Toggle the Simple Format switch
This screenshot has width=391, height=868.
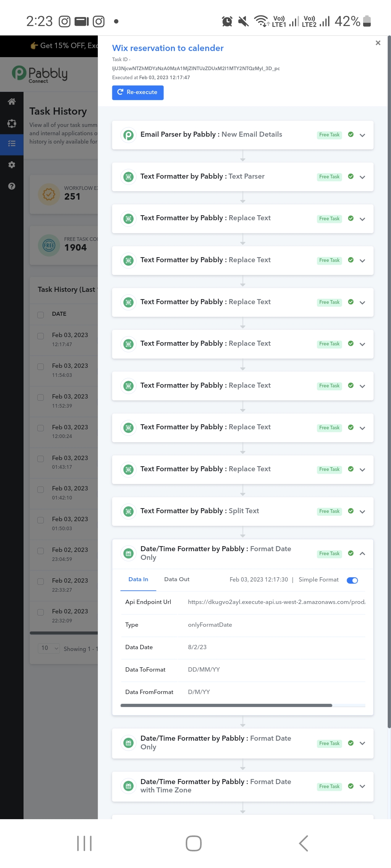(352, 580)
